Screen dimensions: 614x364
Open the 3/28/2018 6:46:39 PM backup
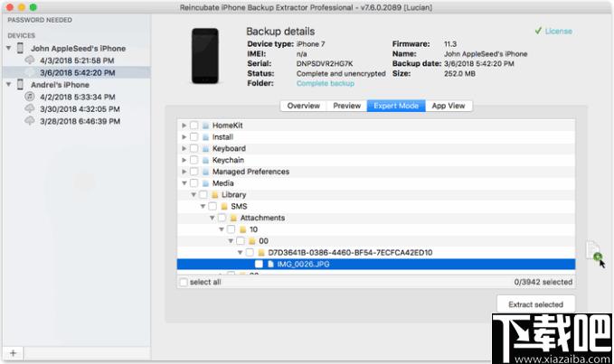point(80,121)
